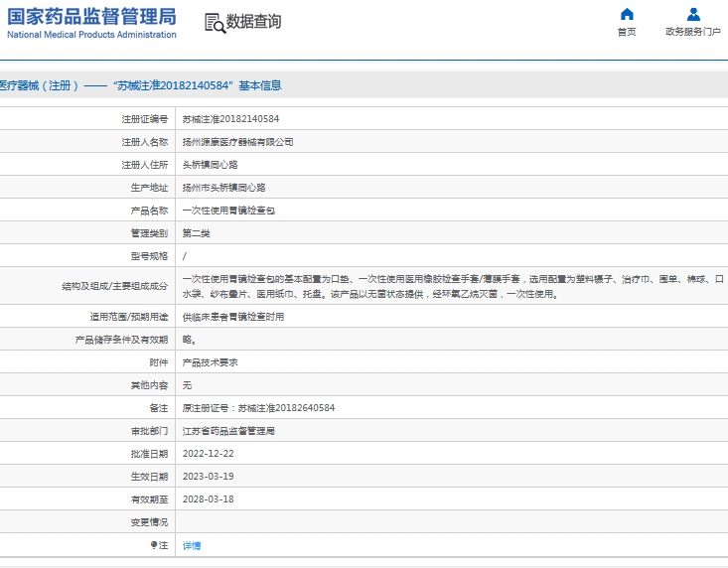
Task: Click the 有效期至 row label
Action: pyautogui.click(x=150, y=499)
